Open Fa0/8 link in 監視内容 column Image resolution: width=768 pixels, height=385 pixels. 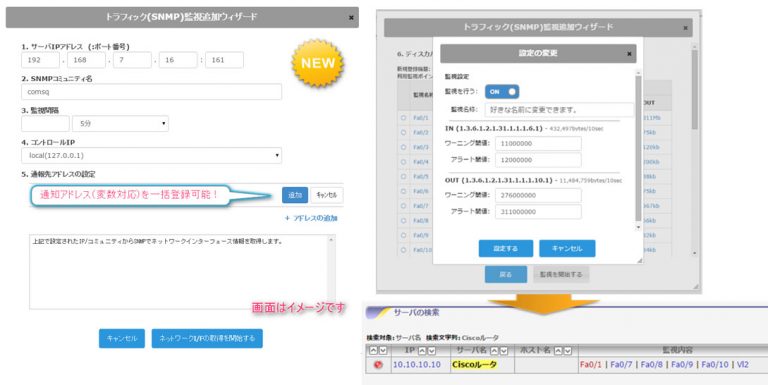click(x=651, y=365)
